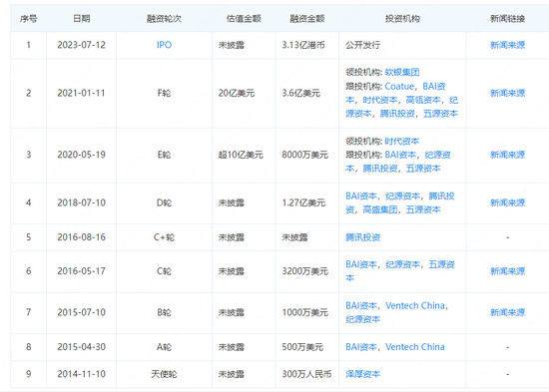Click 高瓴资本 investor link
This screenshot has height=392, width=549.
pyautogui.click(x=423, y=100)
